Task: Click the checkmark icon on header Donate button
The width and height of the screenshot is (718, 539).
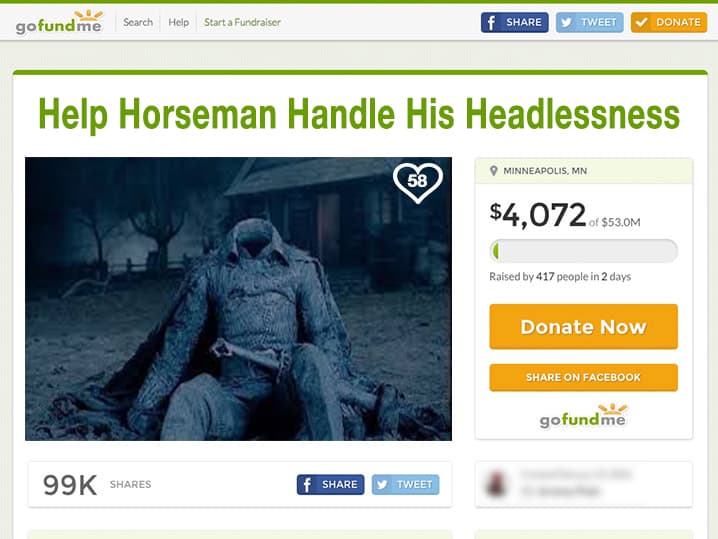Action: [x=642, y=22]
